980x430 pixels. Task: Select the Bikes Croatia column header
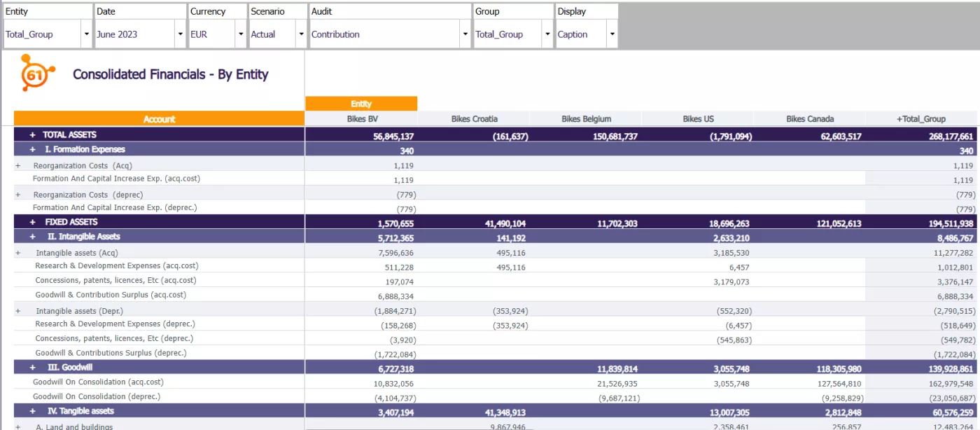(473, 118)
